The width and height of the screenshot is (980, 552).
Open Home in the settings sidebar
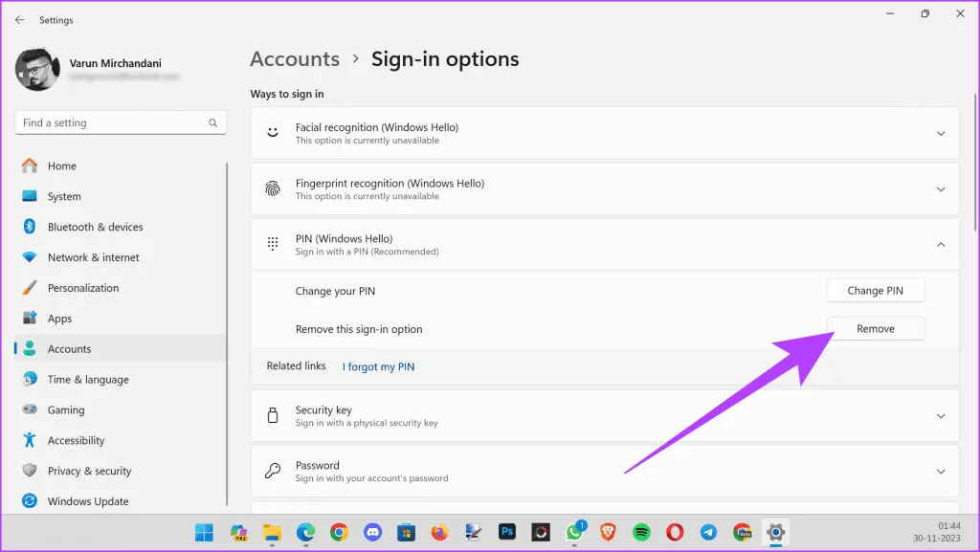(62, 166)
